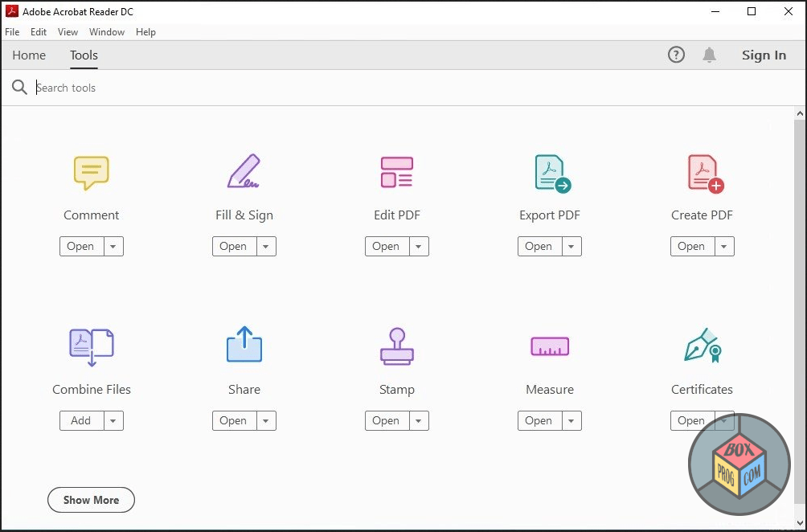Switch to the Home tab
The image size is (807, 532).
pyautogui.click(x=29, y=55)
